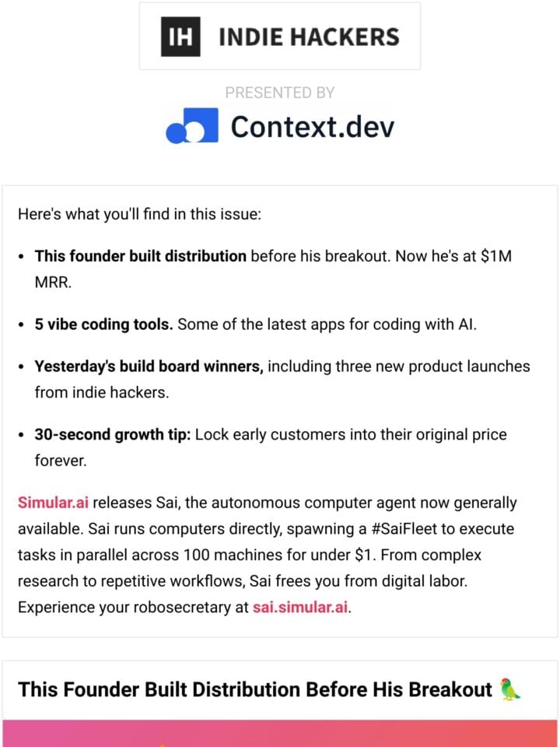Image resolution: width=560 pixels, height=747 pixels.
Task: Click the PRESENTED BY label
Action: click(280, 93)
